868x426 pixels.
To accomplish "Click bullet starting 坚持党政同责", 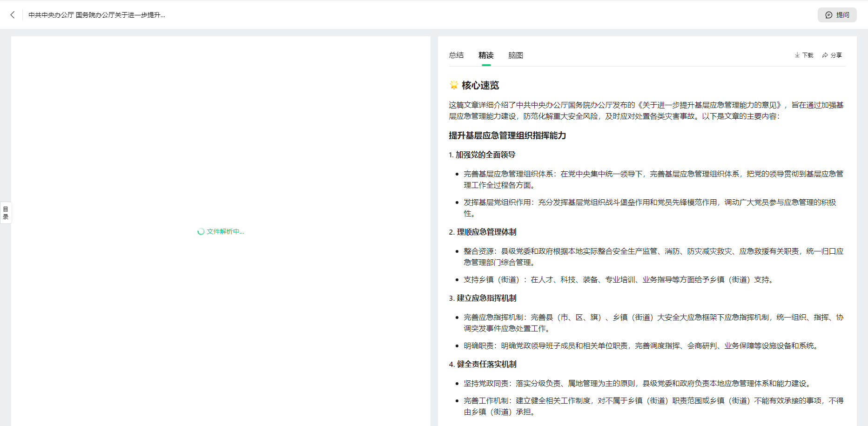I will click(639, 383).
